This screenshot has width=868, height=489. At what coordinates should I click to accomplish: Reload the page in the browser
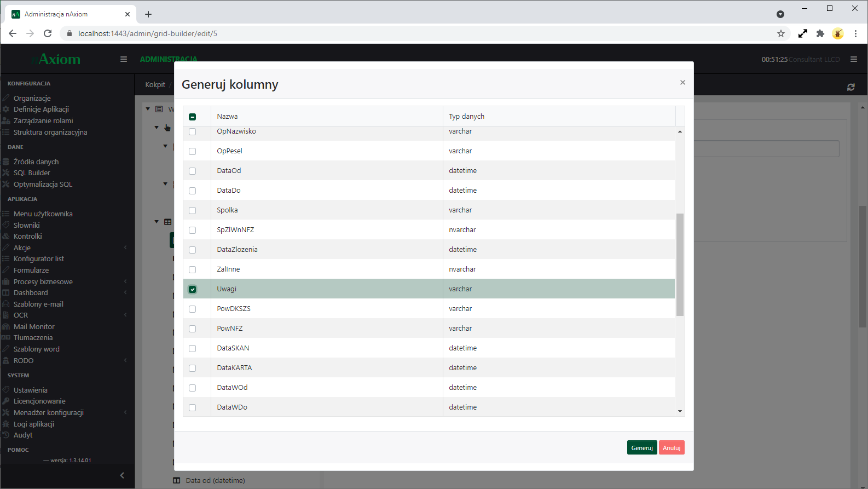point(48,33)
